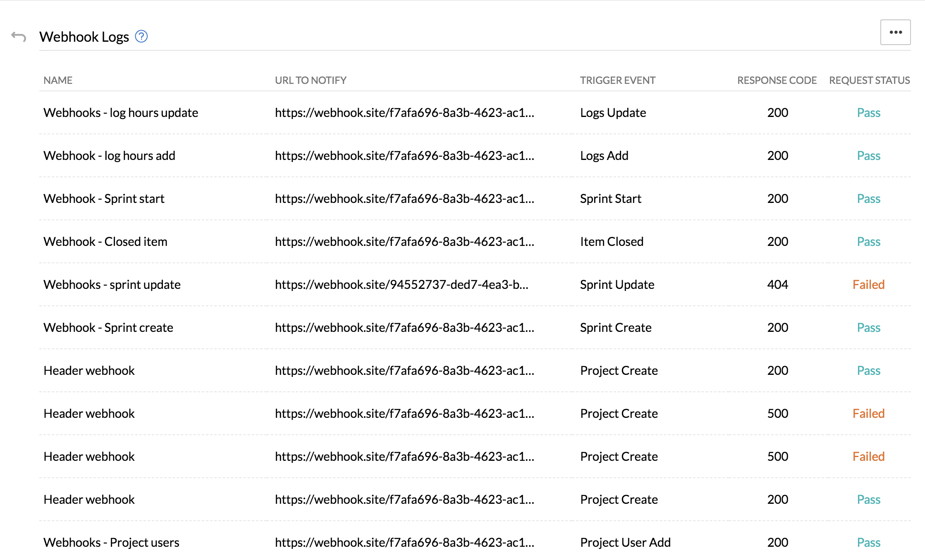Click the TRIGGER EVENT column header
This screenshot has width=925, height=560.
coord(617,80)
